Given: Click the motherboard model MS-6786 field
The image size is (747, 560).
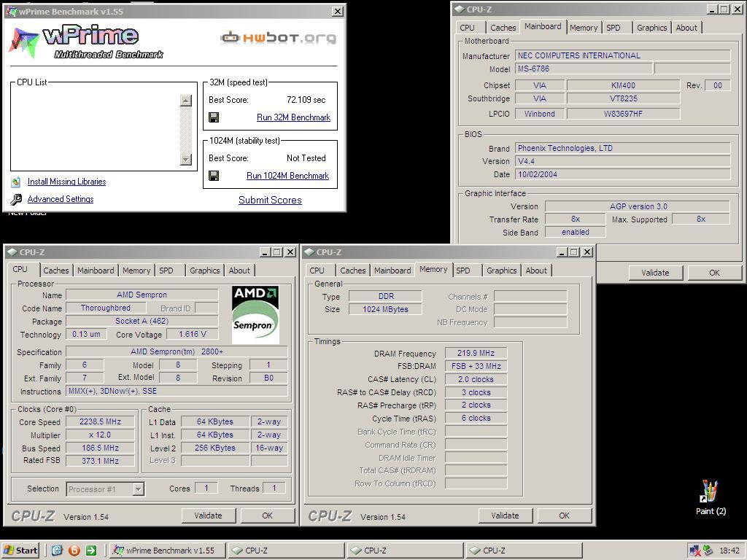Looking at the screenshot, I should click(584, 69).
